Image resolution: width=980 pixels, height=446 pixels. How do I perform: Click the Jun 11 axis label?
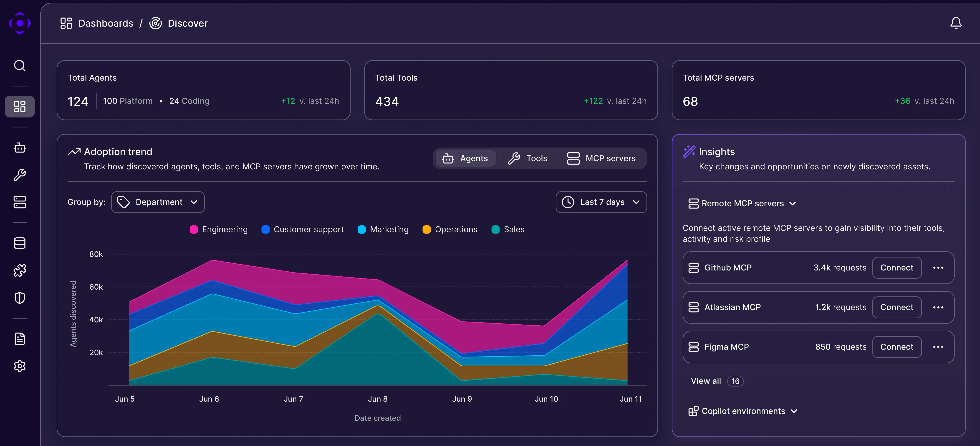pyautogui.click(x=630, y=399)
